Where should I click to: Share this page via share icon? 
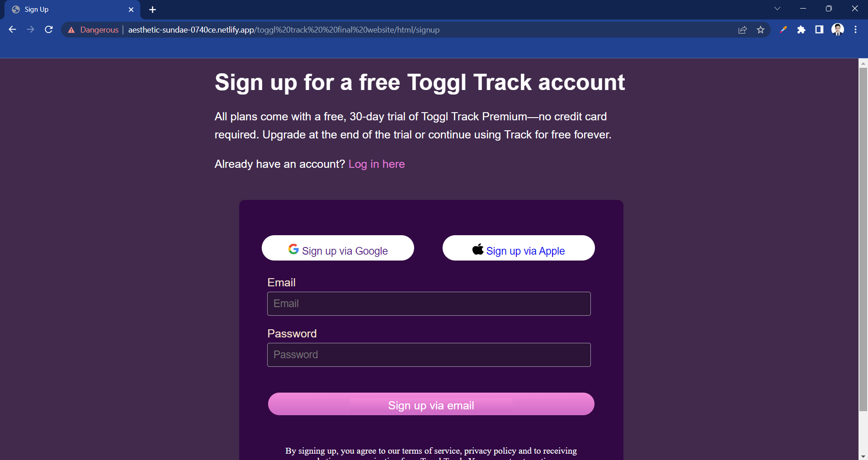pyautogui.click(x=742, y=30)
